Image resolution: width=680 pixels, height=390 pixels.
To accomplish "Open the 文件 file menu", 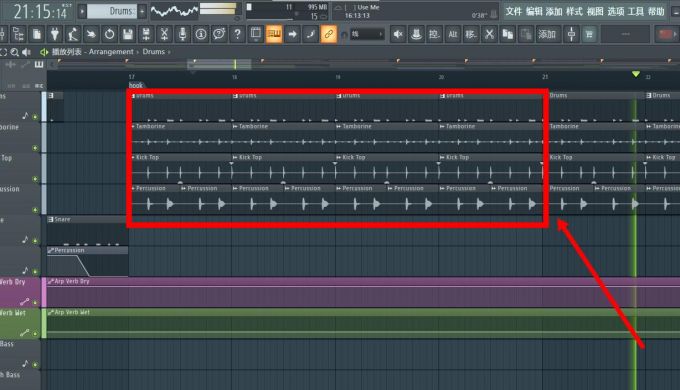I will (513, 11).
